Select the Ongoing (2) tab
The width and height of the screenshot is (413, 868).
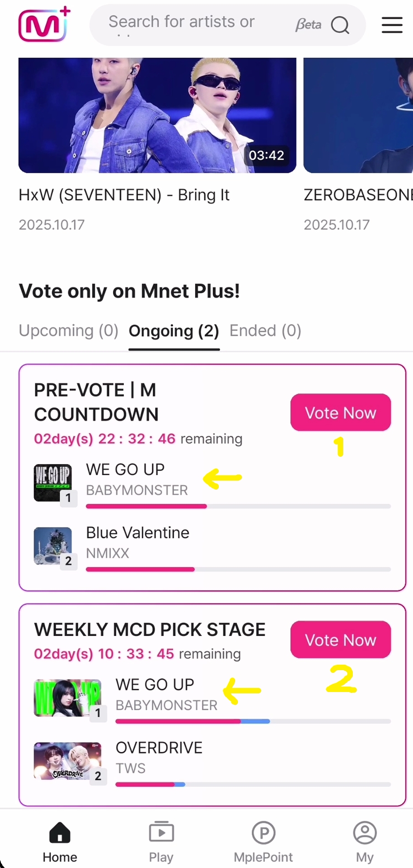tap(174, 331)
